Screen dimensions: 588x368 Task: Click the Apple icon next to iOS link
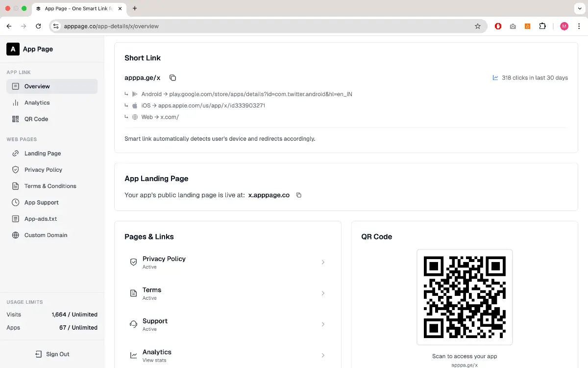(x=134, y=105)
